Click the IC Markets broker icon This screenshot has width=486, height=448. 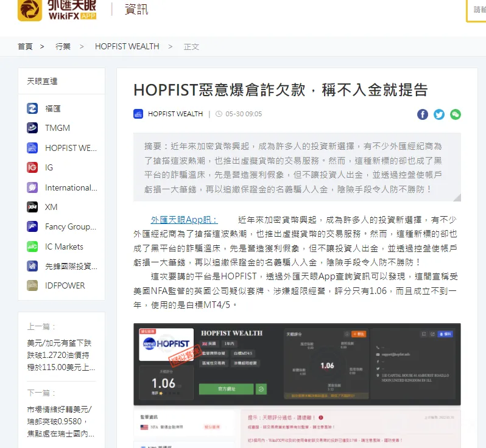point(32,247)
